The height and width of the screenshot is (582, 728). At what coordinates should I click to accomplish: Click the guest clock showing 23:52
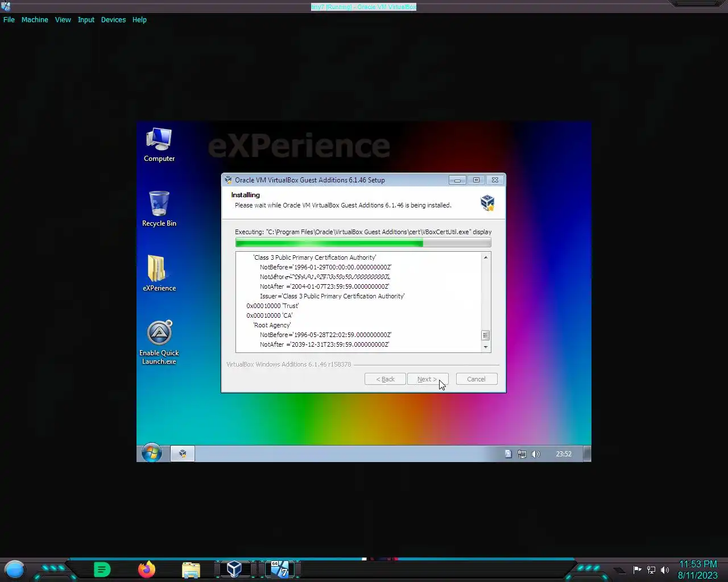564,454
